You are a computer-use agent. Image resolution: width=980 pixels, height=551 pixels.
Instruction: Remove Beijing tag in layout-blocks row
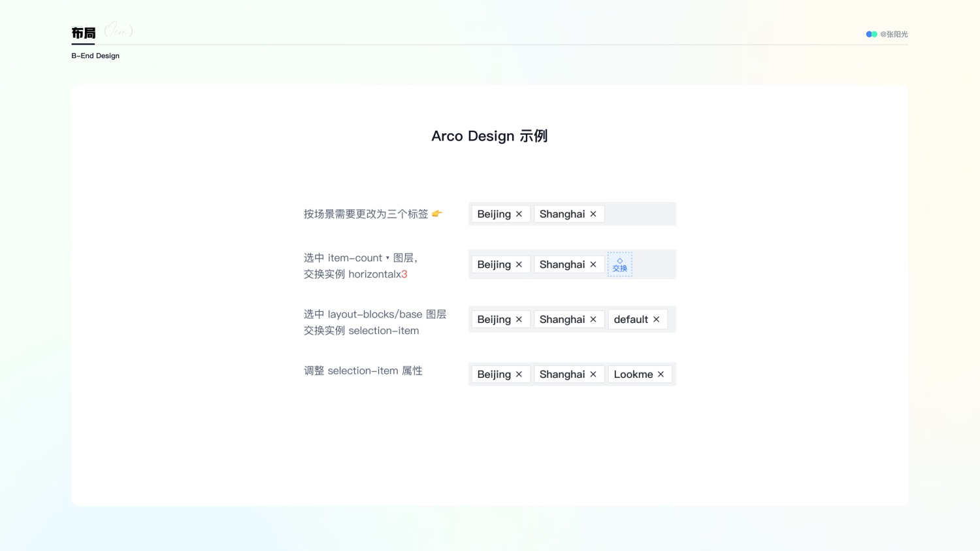[x=519, y=320]
